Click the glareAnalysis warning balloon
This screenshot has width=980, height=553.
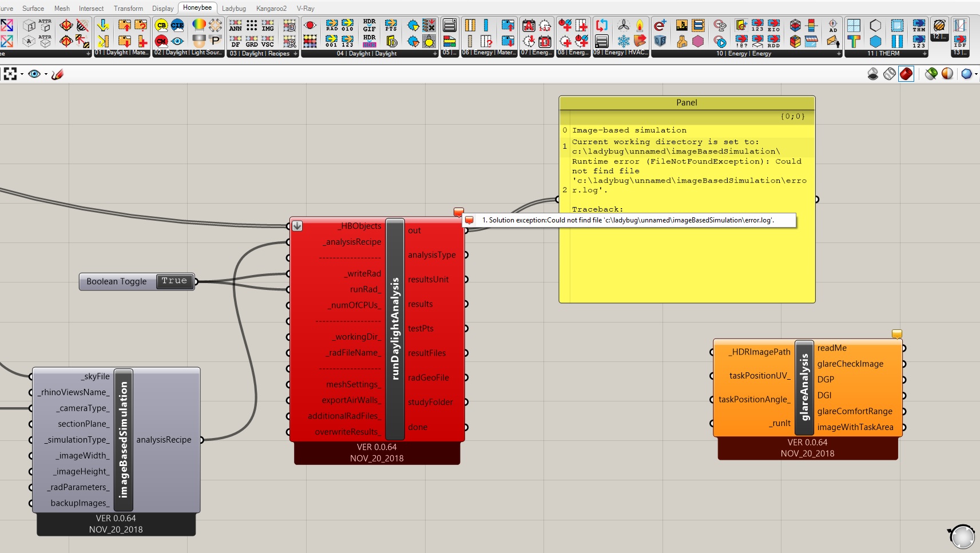896,334
